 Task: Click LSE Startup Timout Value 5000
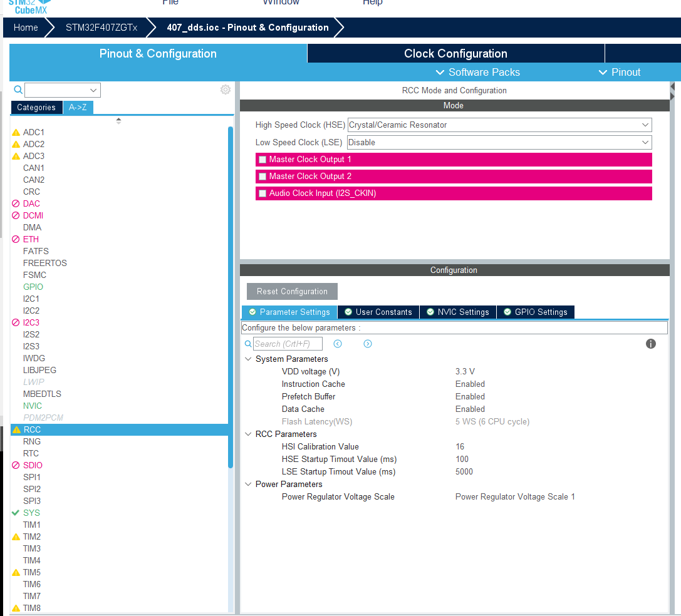tap(464, 472)
